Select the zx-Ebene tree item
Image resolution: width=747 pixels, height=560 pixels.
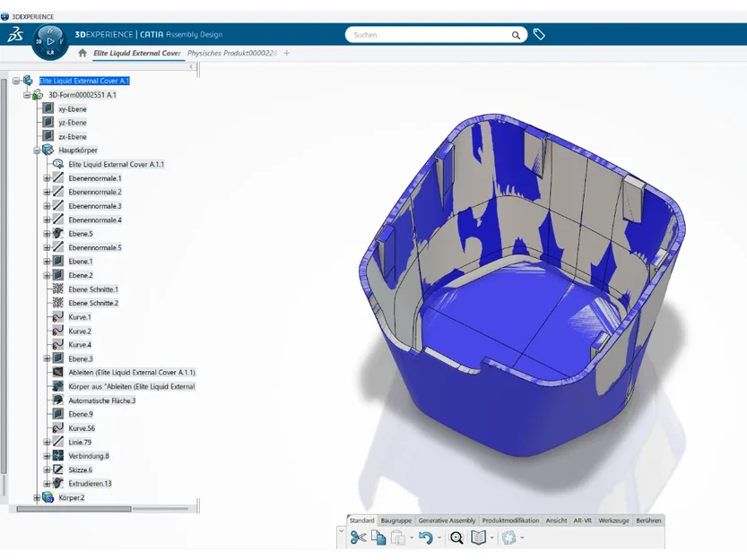[x=73, y=137]
